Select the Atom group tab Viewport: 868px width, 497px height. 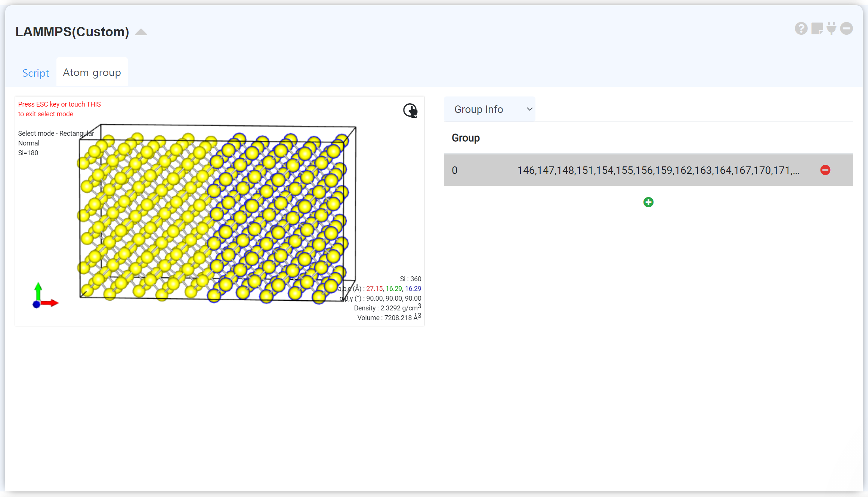point(92,73)
